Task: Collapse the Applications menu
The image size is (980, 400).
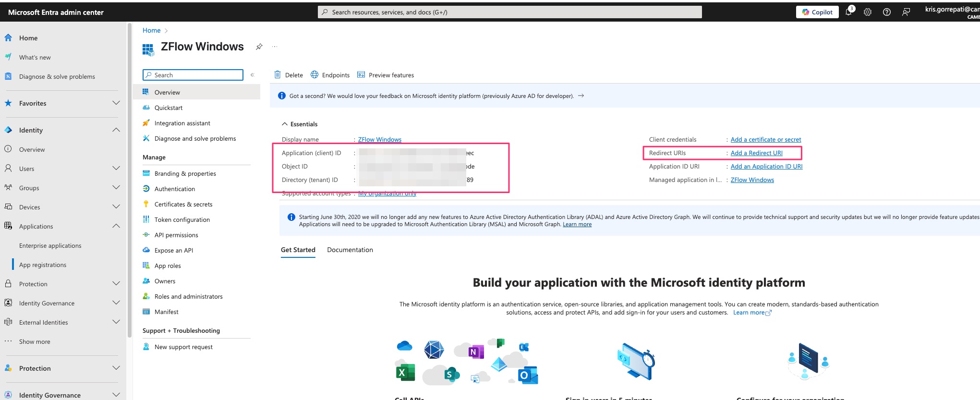Action: 116,226
